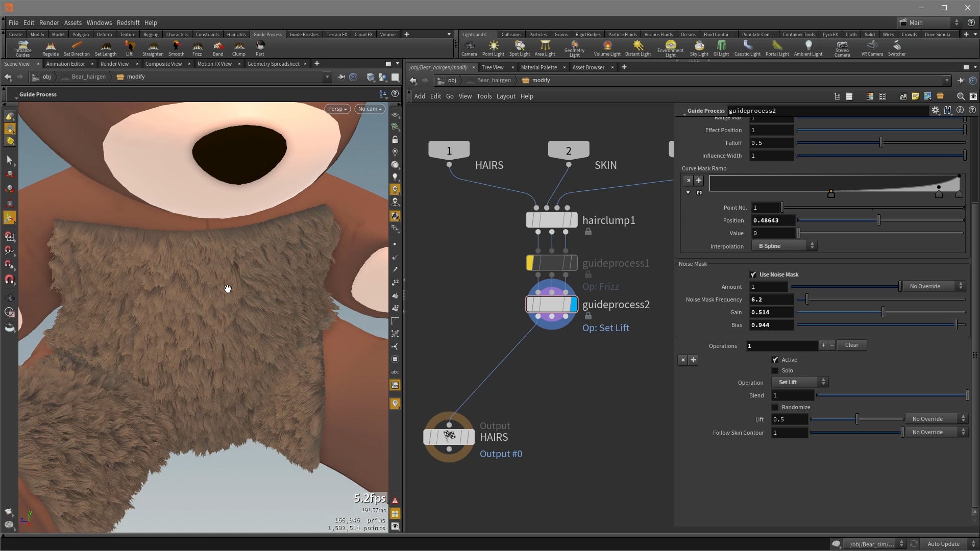
Task: Open the Main desktop dropdown
Action: 929,22
